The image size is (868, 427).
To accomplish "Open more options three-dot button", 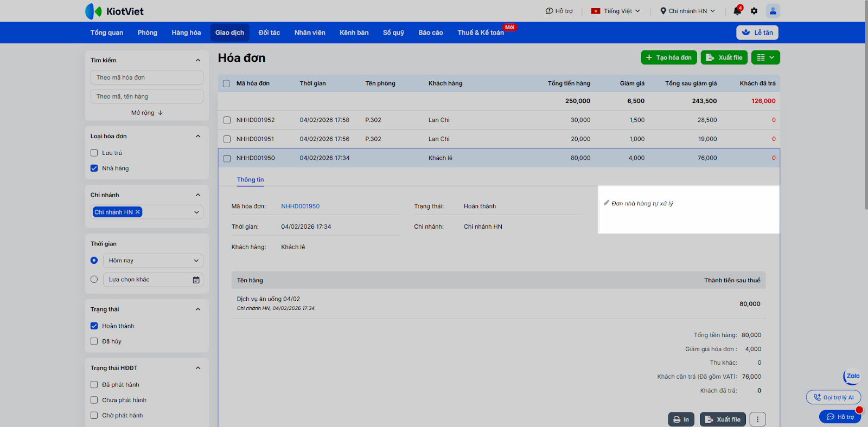I will click(x=758, y=419).
